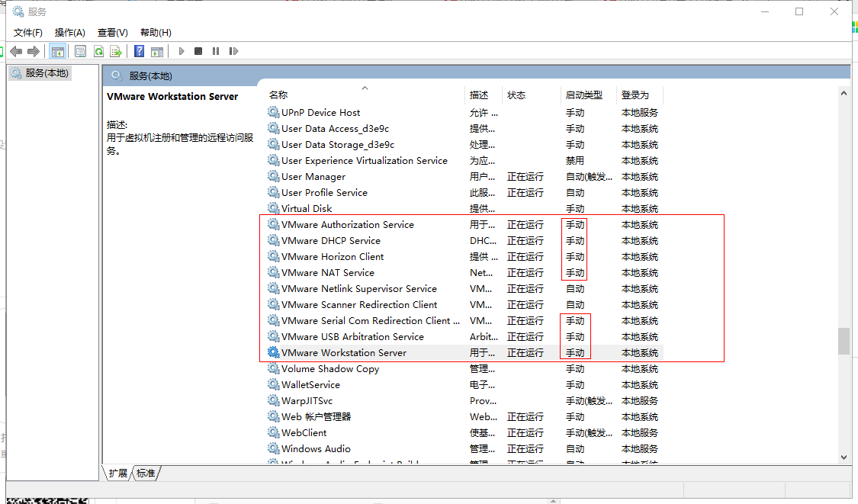The image size is (858, 504).
Task: Select the VMware Netlink Supervisor Service row
Action: click(464, 288)
